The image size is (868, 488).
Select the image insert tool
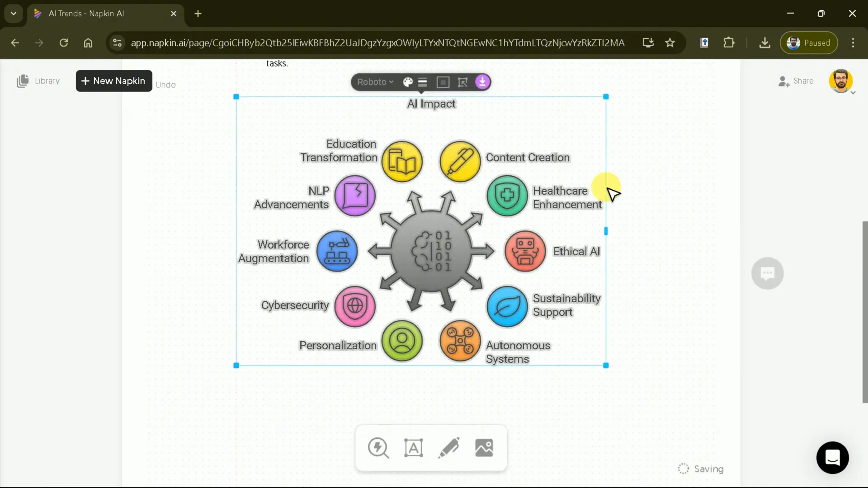(484, 448)
